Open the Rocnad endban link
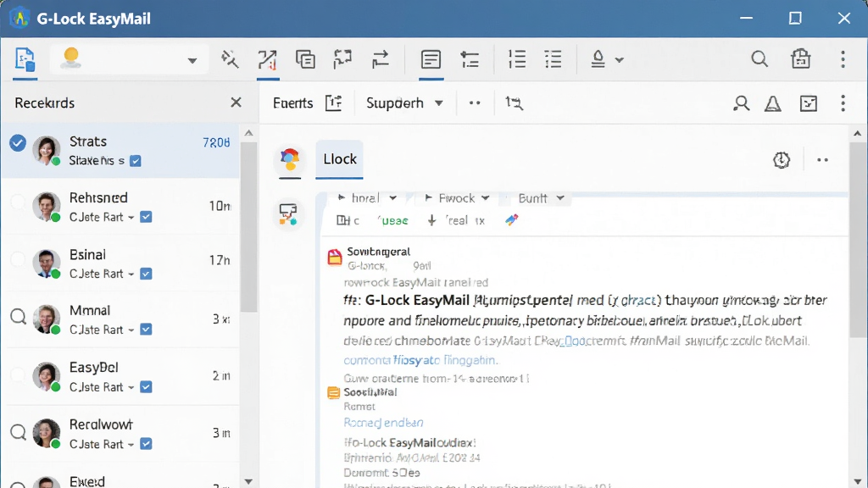 pos(383,423)
